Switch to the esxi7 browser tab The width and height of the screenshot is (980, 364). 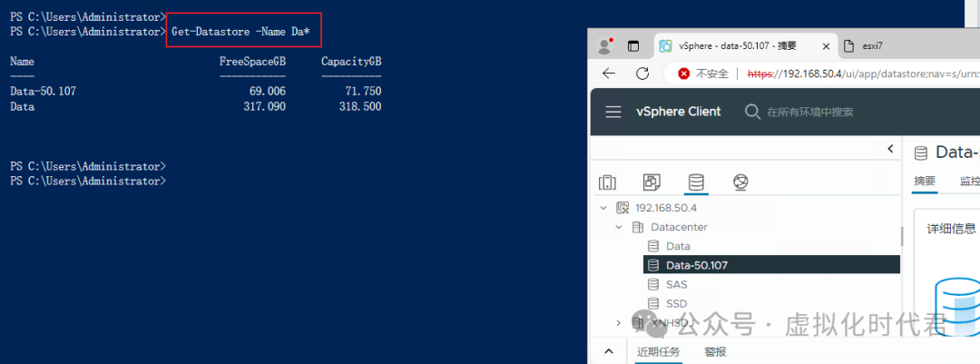873,45
